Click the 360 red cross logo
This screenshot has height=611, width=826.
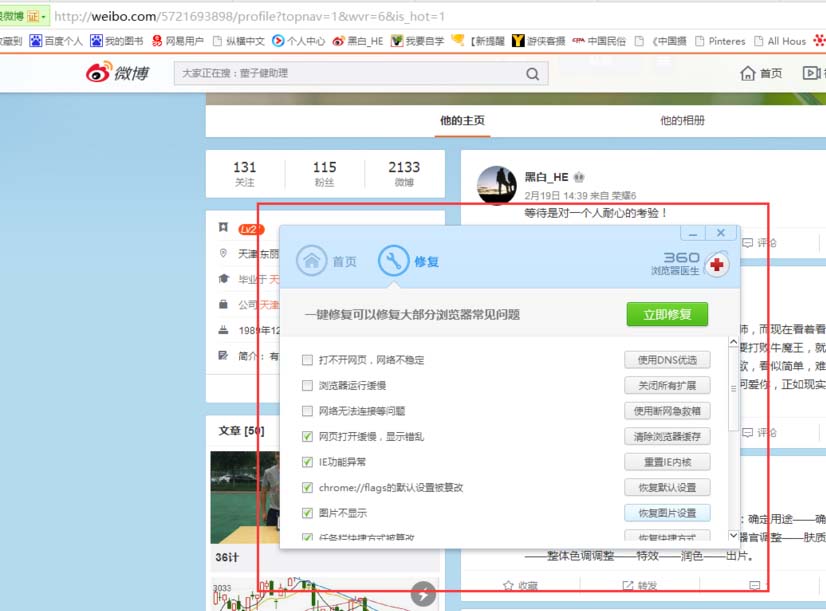[x=717, y=265]
